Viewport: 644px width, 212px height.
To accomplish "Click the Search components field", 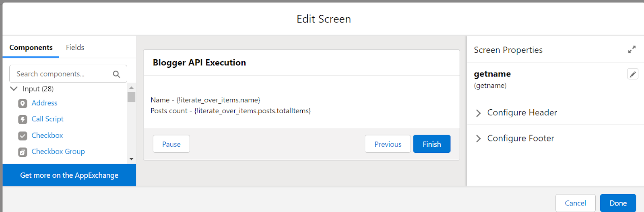I will tap(68, 74).
